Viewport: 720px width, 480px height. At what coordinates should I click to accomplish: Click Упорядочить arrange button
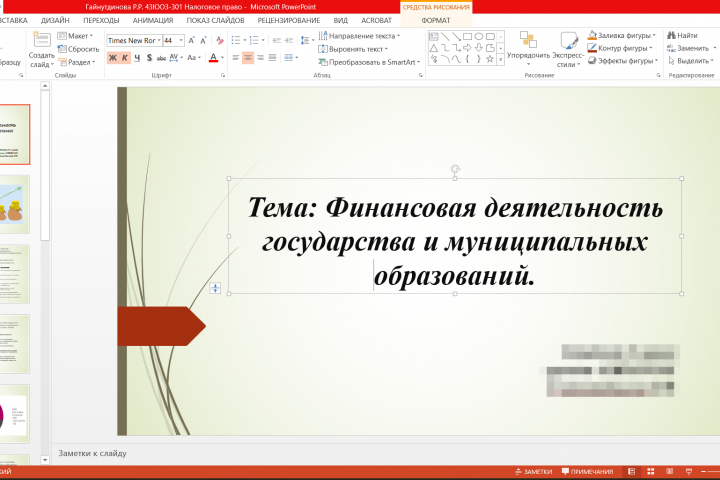pos(528,49)
